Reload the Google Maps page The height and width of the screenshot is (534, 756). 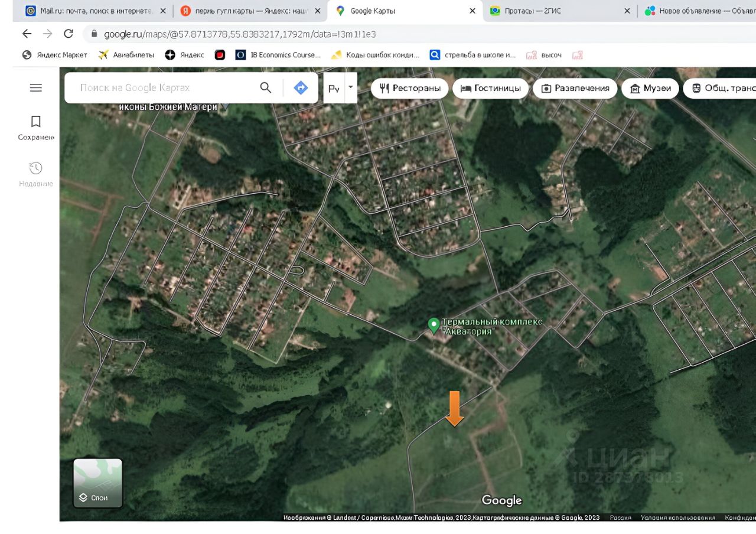coord(69,34)
